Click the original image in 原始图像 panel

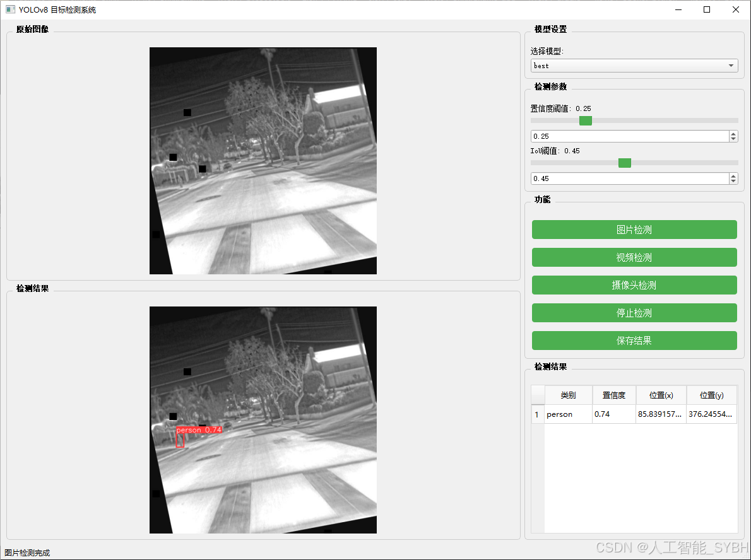click(263, 161)
